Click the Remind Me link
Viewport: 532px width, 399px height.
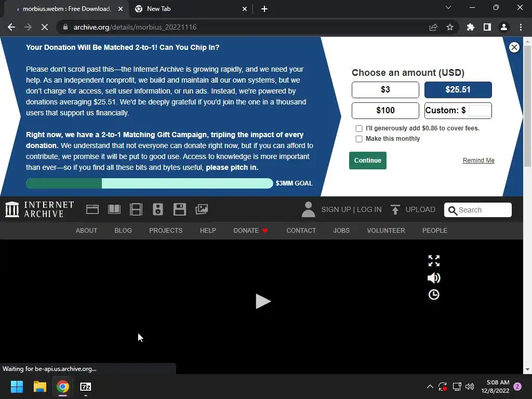[x=478, y=161]
